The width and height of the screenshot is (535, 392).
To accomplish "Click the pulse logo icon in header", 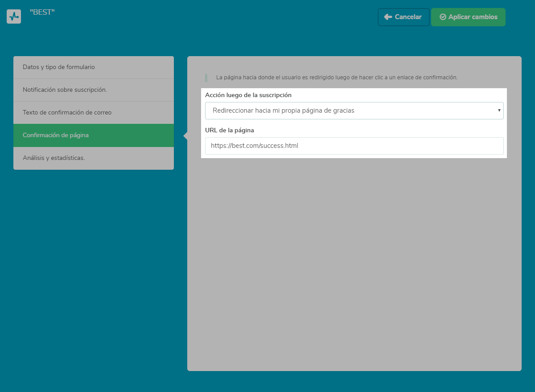I will pyautogui.click(x=14, y=16).
